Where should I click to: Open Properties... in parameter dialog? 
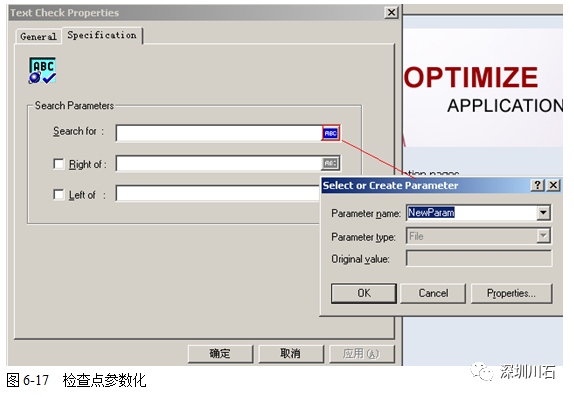point(511,293)
